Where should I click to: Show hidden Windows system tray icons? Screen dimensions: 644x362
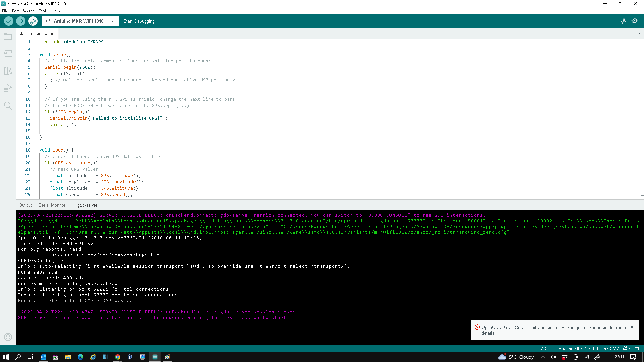point(543,357)
